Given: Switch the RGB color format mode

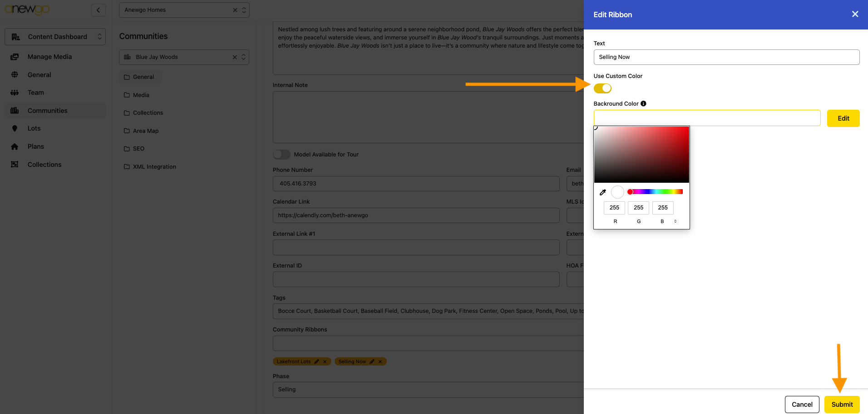Looking at the screenshot, I should 675,221.
